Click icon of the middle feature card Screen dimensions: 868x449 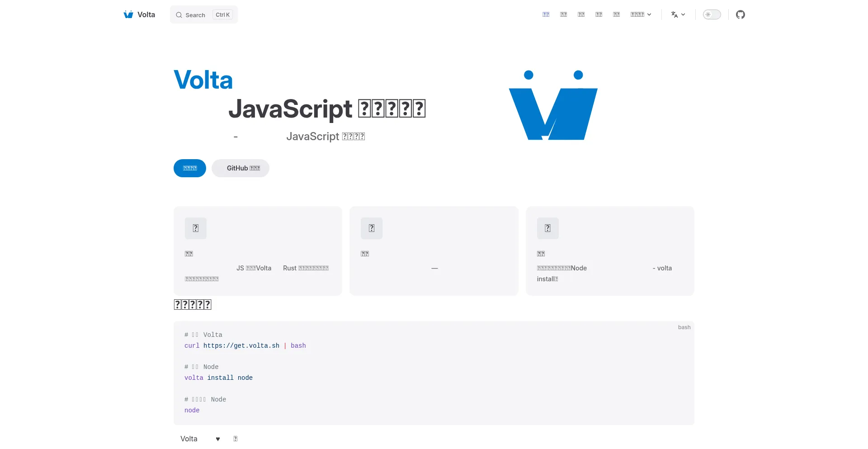pos(372,228)
